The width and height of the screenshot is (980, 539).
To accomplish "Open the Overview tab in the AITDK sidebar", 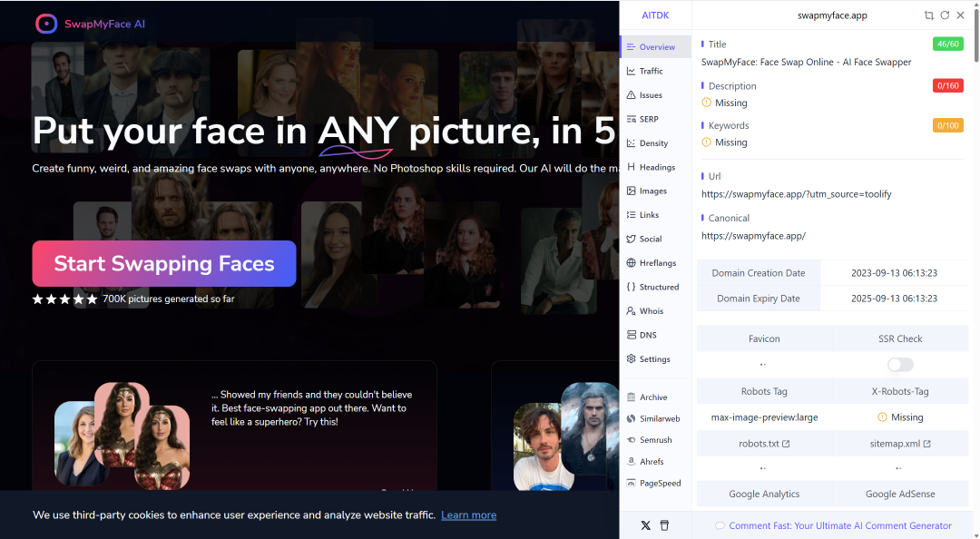I will click(x=656, y=47).
